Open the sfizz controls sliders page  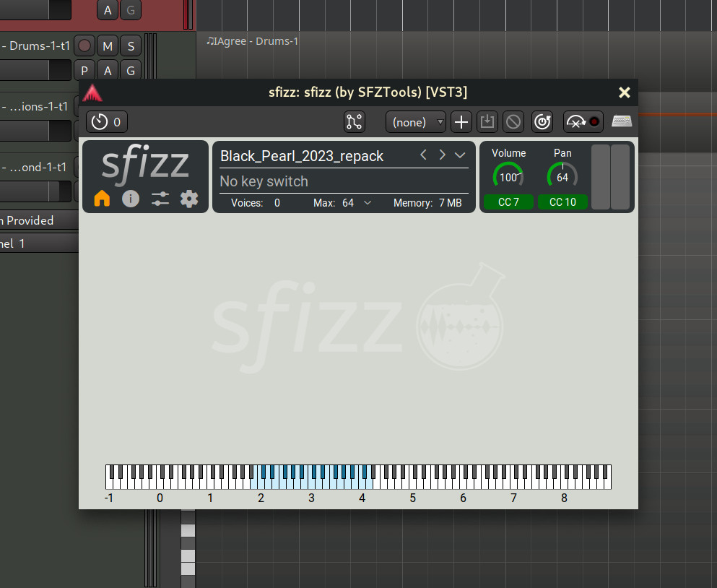(x=160, y=199)
